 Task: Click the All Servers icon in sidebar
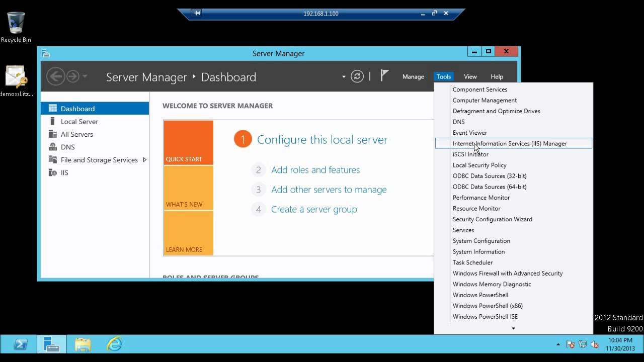[52, 134]
